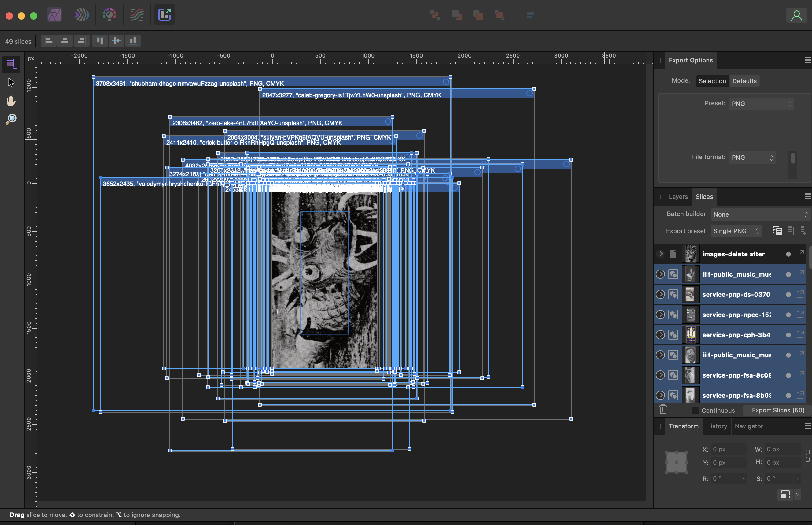Set export Mode to Defaults
812x525 pixels.
click(x=744, y=81)
